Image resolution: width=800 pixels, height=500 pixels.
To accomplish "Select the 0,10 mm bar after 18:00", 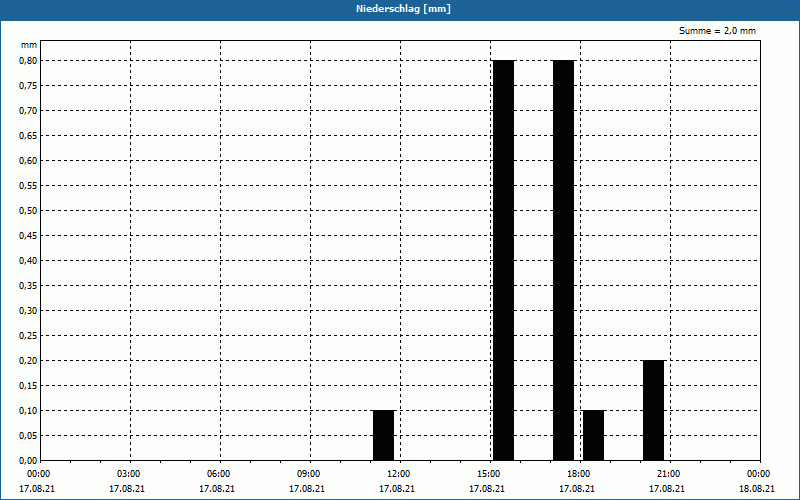I will point(593,435).
